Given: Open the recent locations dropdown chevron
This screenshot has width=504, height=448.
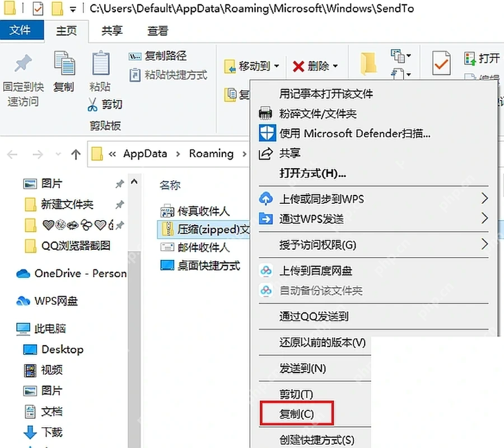Looking at the screenshot, I should 58,154.
